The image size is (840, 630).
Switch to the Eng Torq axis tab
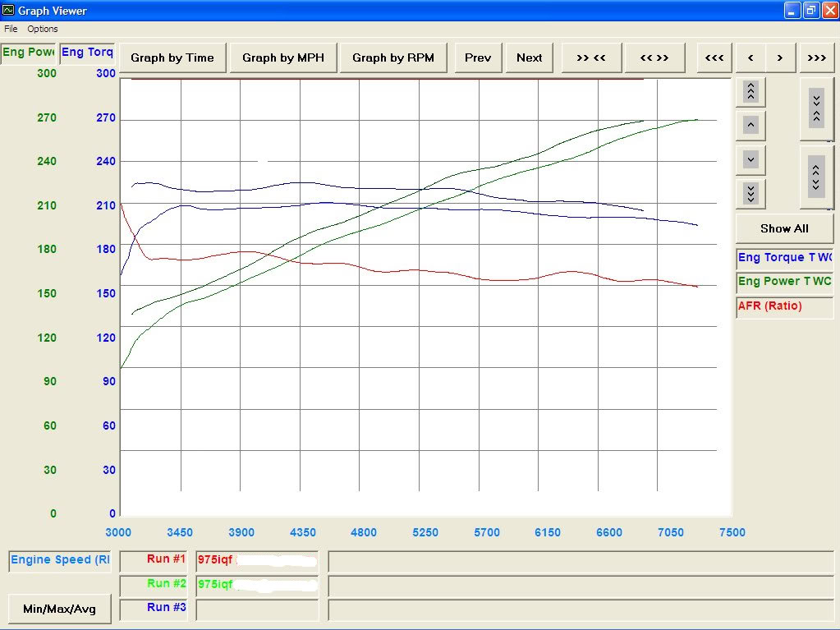tap(87, 52)
